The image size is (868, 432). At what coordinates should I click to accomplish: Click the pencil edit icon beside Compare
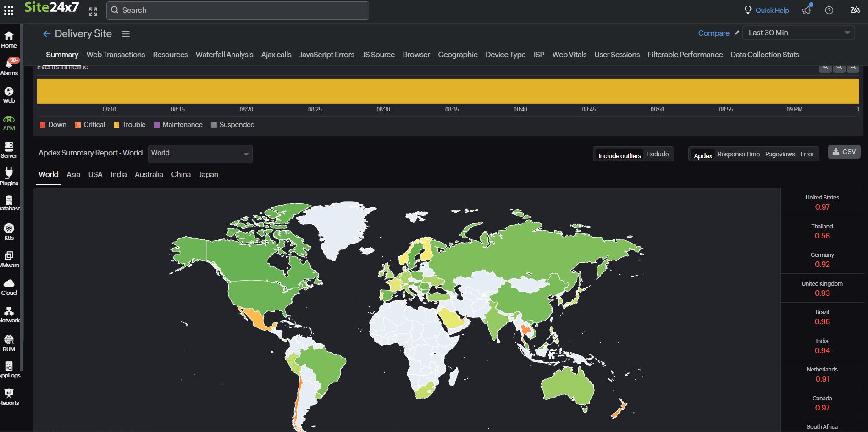(x=737, y=33)
